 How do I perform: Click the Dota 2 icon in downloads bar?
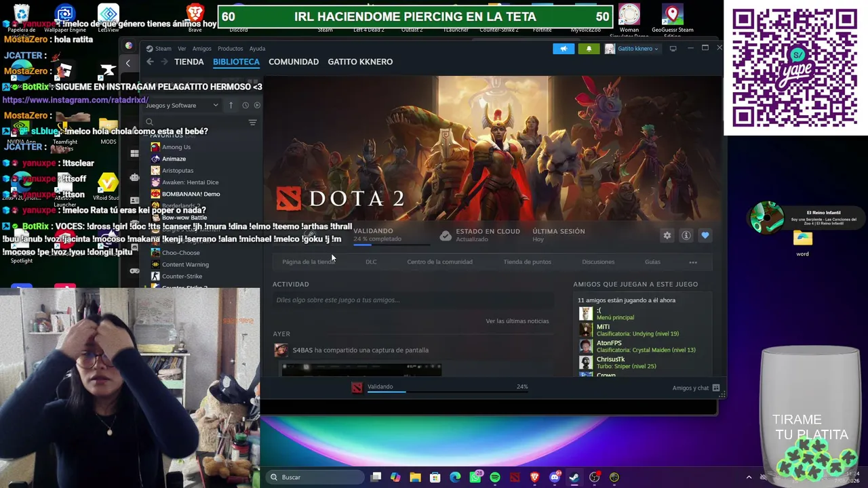[x=357, y=387]
